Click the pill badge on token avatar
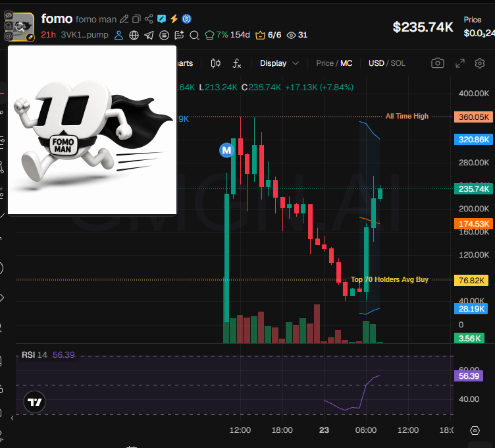The height and width of the screenshot is (448, 495). pyautogui.click(x=30, y=38)
